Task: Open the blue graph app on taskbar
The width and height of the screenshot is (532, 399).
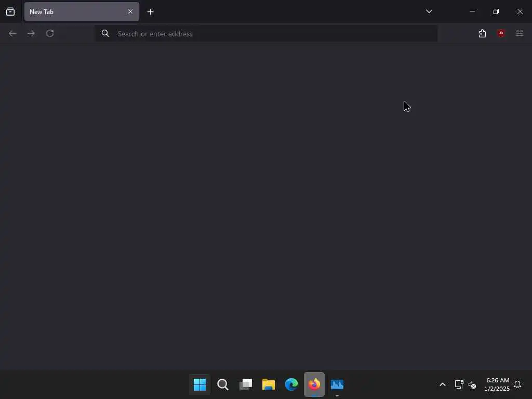Action: (x=337, y=384)
